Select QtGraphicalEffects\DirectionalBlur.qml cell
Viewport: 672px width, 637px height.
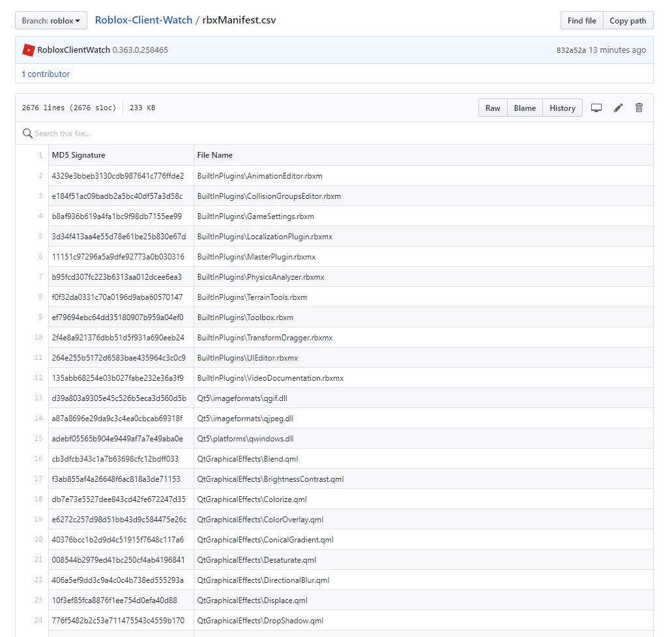pos(424,580)
